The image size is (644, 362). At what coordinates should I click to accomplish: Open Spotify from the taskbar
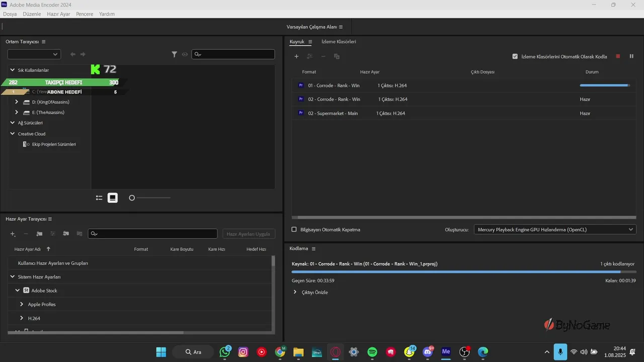[372, 352]
